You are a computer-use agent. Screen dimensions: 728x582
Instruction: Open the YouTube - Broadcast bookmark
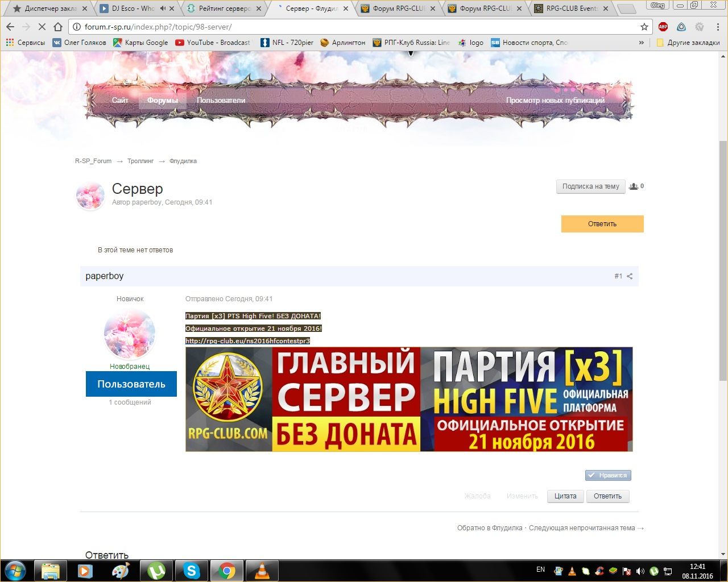213,43
